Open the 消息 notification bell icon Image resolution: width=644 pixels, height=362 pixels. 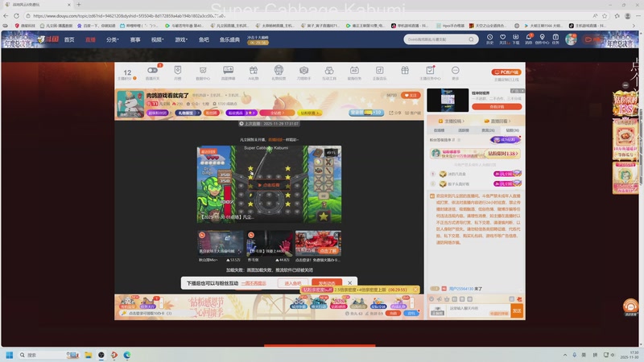click(x=529, y=39)
